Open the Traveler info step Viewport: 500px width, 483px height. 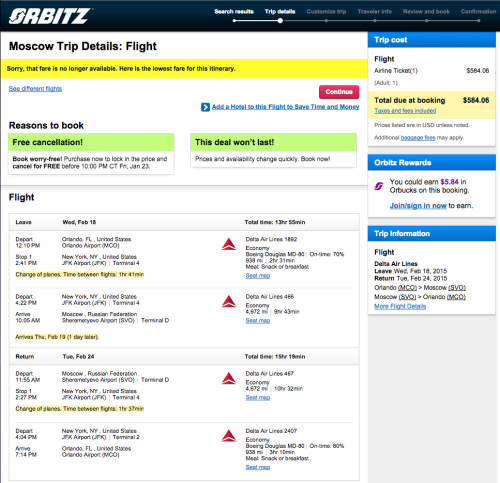point(375,11)
